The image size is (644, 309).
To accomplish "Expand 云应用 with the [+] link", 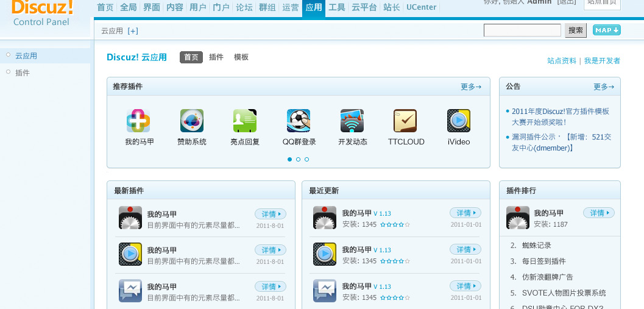I will point(133,31).
